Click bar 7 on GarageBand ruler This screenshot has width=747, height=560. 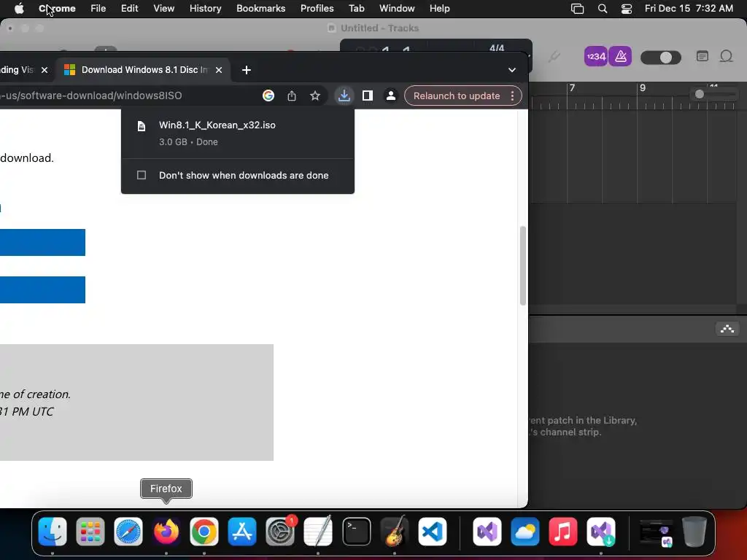(x=572, y=88)
